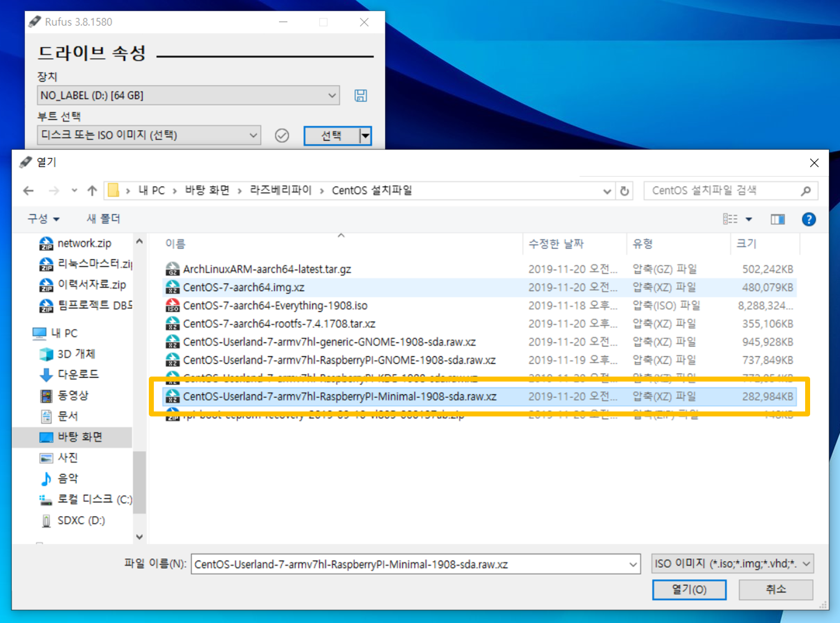This screenshot has height=623, width=840.
Task: Expand the address bar history dropdown
Action: (607, 191)
